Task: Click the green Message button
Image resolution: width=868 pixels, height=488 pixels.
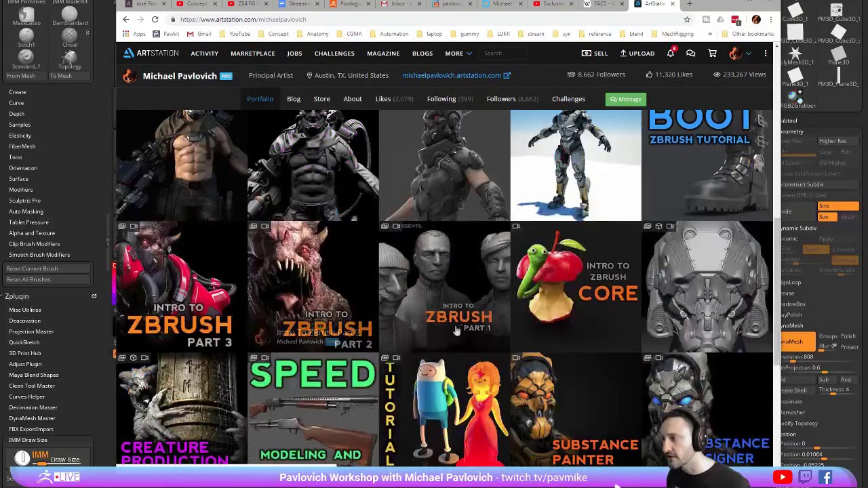Action: click(x=625, y=100)
